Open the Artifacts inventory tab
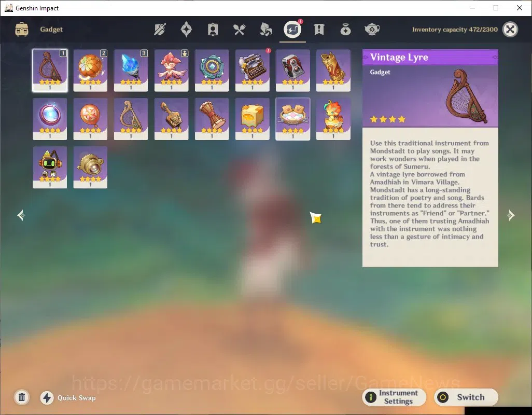Image resolution: width=532 pixels, height=415 pixels. point(186,30)
